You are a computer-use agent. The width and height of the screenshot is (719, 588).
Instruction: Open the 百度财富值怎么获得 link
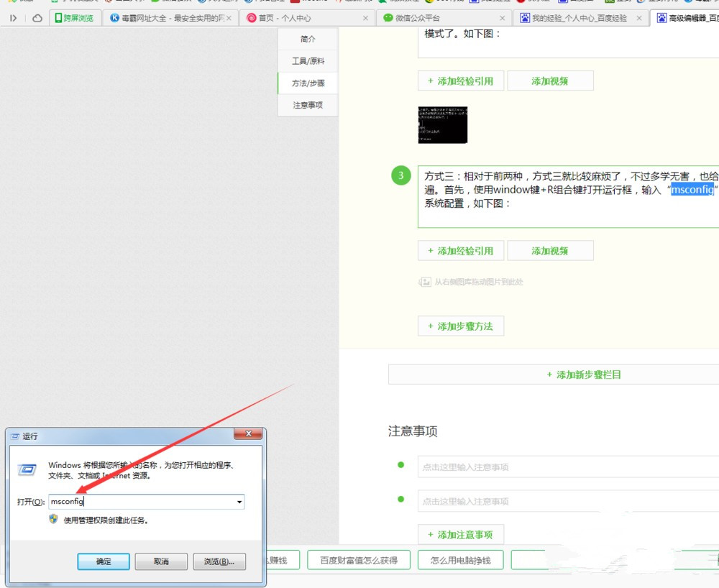click(358, 559)
